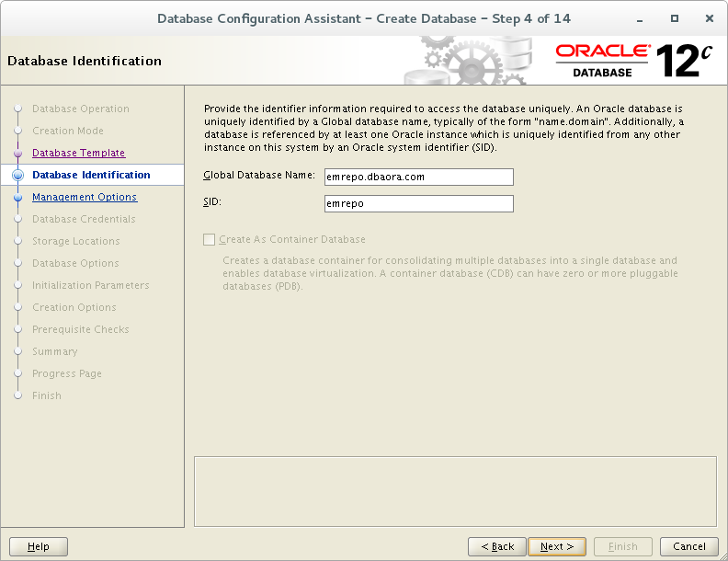The height and width of the screenshot is (561, 728).
Task: Click the Database Identification page heading
Action: click(x=85, y=61)
